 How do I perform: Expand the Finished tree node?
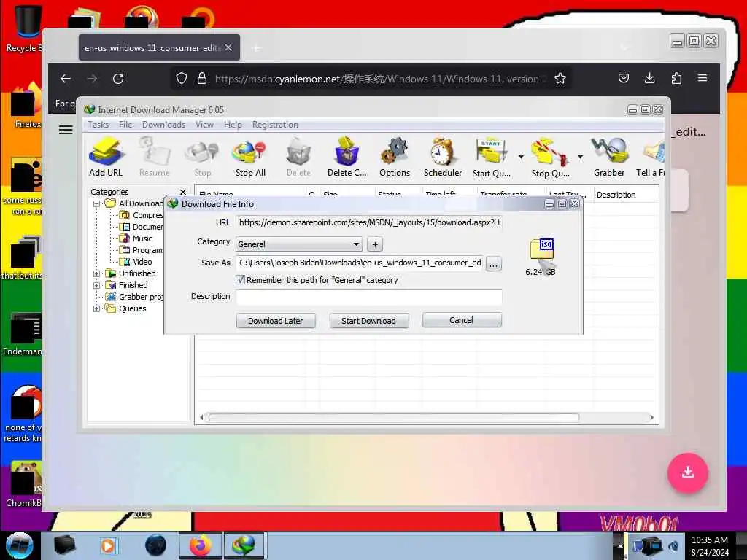click(97, 285)
